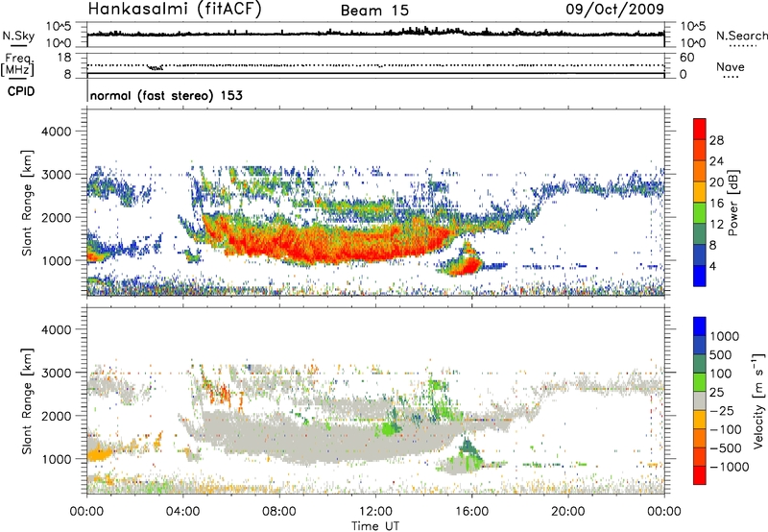Click the '16:00' time axis tick label

point(471,512)
